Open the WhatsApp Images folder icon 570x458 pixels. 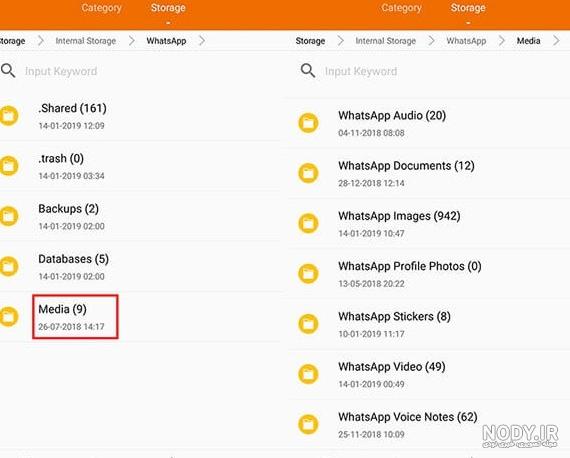(308, 223)
